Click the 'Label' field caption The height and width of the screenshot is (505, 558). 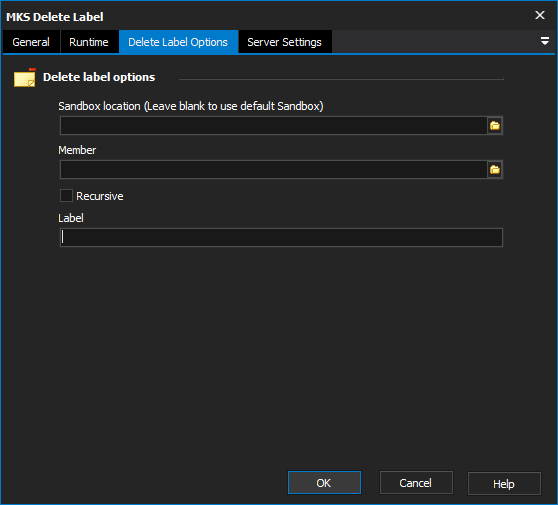click(71, 218)
